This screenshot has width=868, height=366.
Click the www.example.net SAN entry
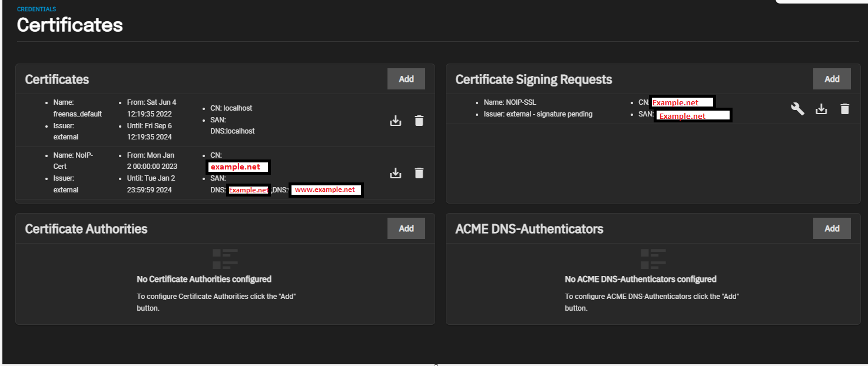tap(326, 189)
